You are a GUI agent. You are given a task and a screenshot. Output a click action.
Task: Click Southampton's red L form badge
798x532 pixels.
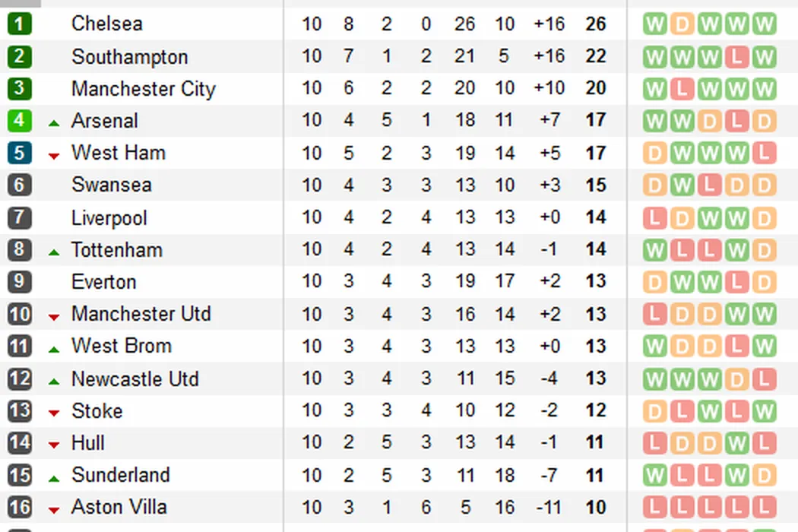click(x=736, y=57)
